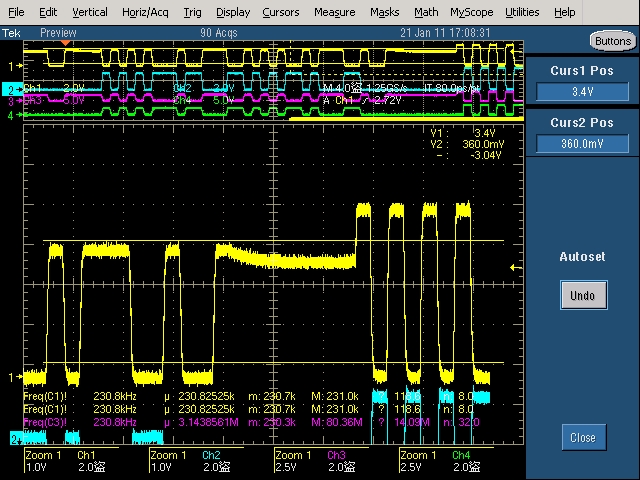Click the first Freq(C1) measurement row
Viewport: 640px width, 480px height.
(249, 396)
